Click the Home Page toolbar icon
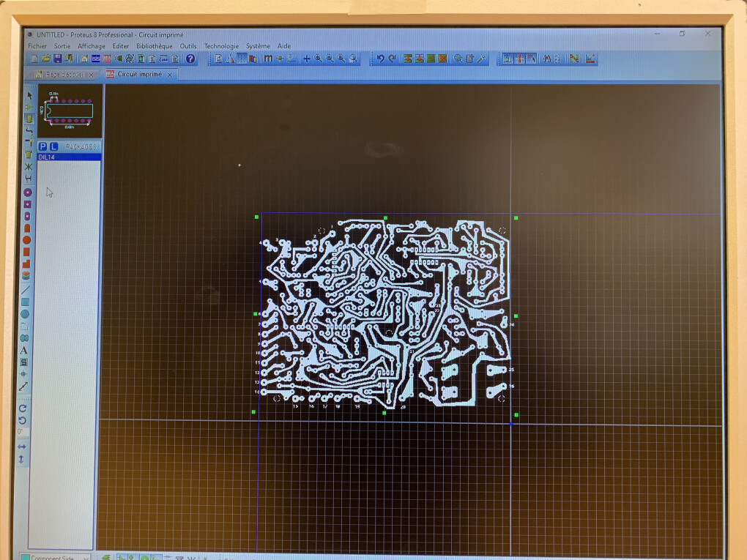The height and width of the screenshot is (560, 747). pyautogui.click(x=84, y=59)
